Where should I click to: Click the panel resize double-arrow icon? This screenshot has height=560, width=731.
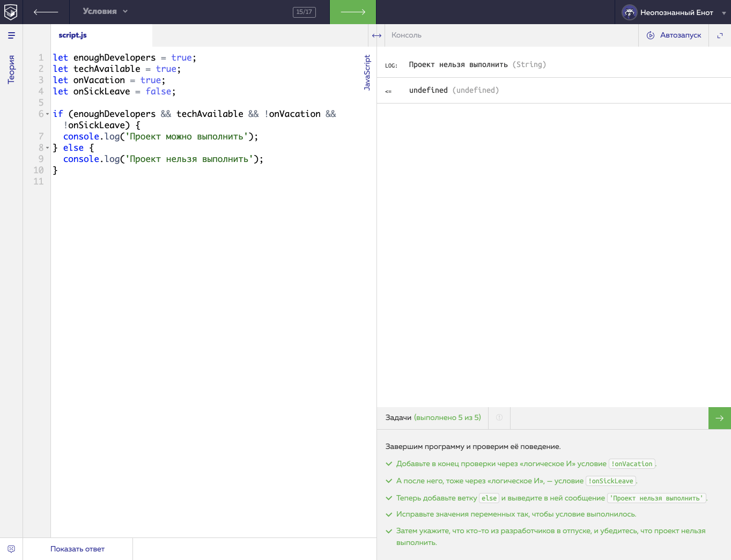point(376,35)
